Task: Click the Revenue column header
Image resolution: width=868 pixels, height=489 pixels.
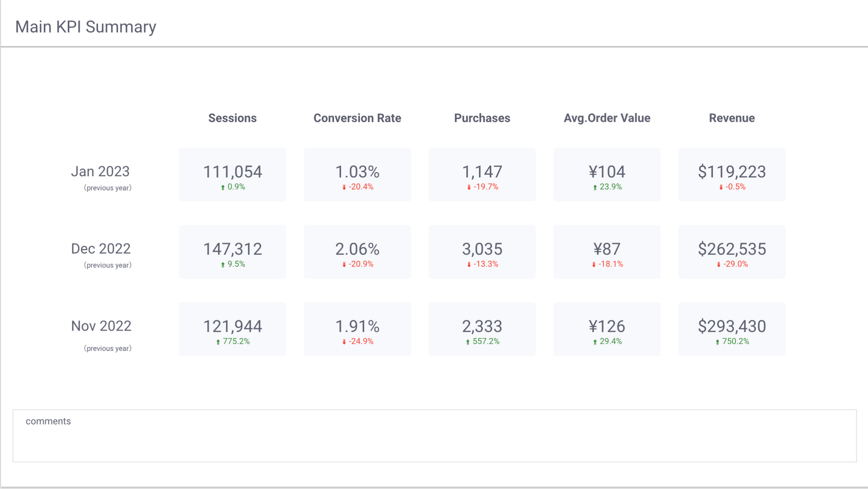Action: 732,118
